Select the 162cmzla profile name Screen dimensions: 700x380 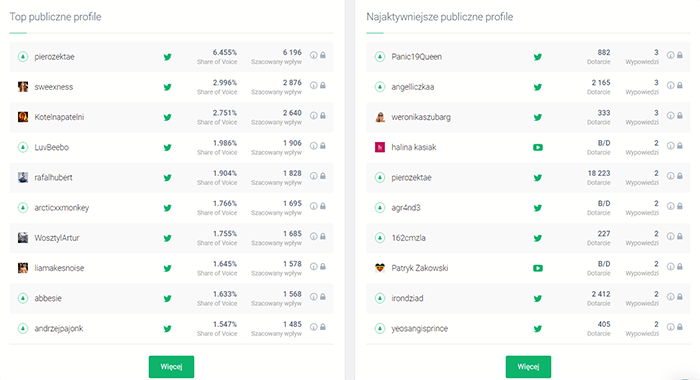tap(408, 238)
